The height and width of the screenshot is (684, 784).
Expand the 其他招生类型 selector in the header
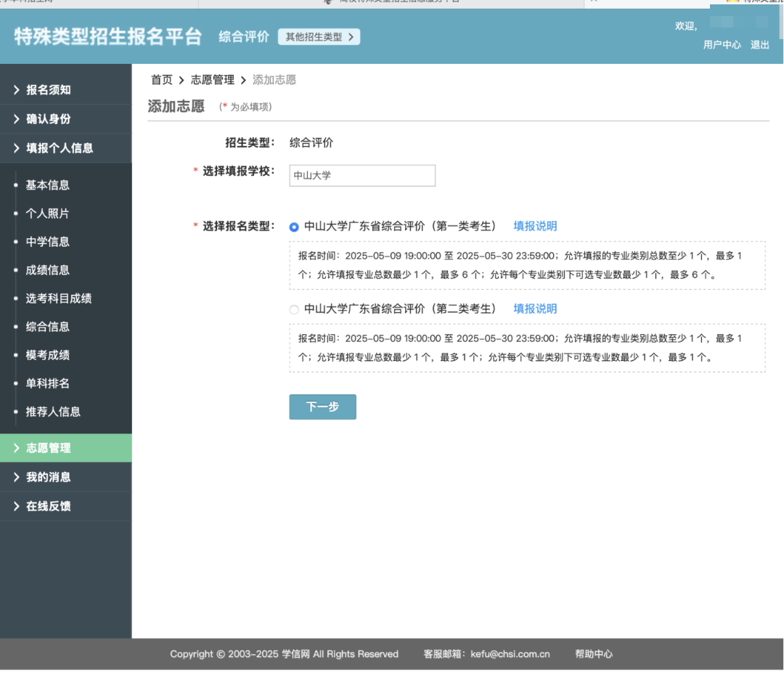click(x=319, y=36)
